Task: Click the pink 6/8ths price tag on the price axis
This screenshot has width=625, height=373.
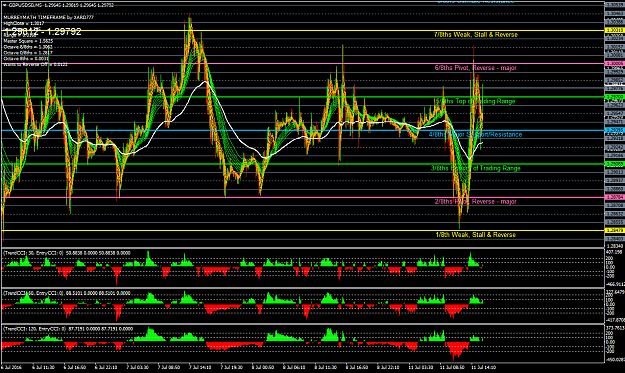Action: click(615, 63)
